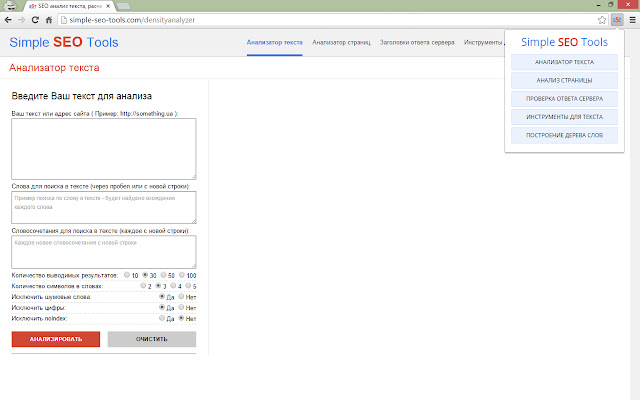The height and width of the screenshot is (400, 640).
Task: Choose Да for exclude digits
Action: (162, 307)
